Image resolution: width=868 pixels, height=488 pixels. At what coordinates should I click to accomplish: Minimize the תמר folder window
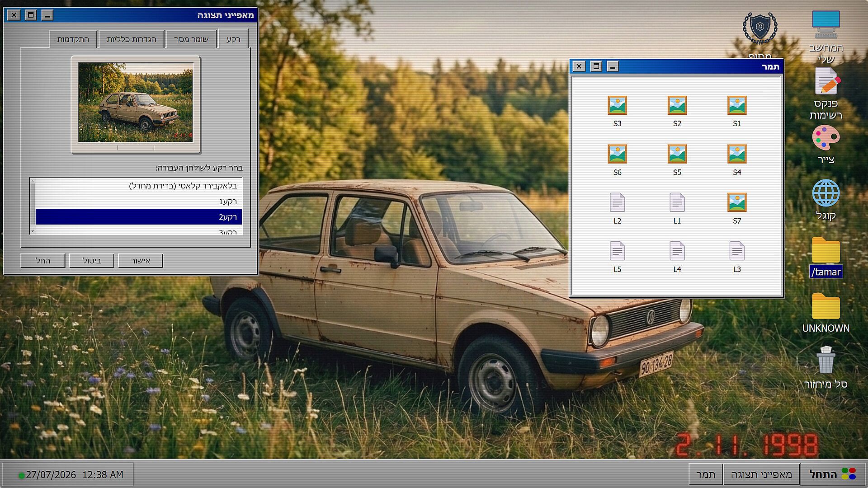tap(613, 66)
